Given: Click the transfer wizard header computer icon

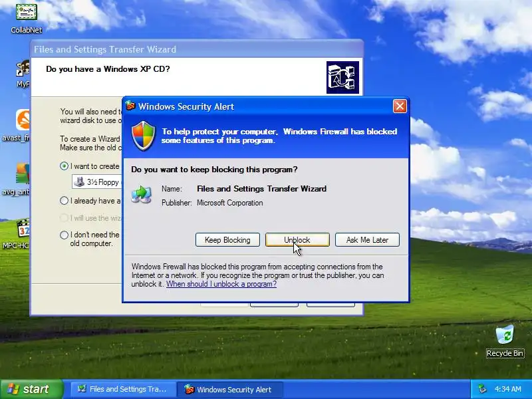Looking at the screenshot, I should 342,77.
